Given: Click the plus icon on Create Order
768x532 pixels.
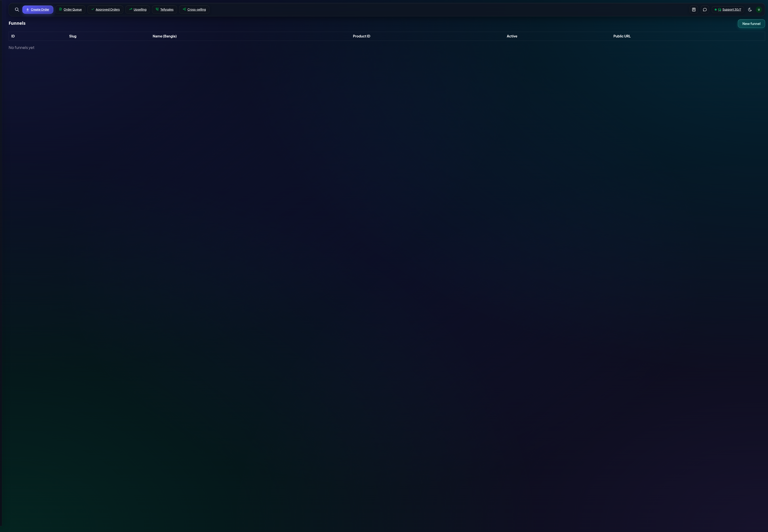Looking at the screenshot, I should [28, 10].
